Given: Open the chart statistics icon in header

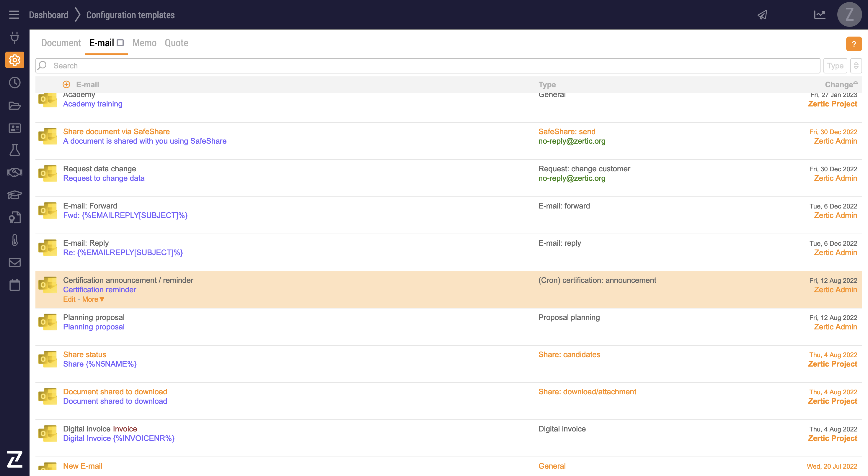Looking at the screenshot, I should (x=820, y=15).
